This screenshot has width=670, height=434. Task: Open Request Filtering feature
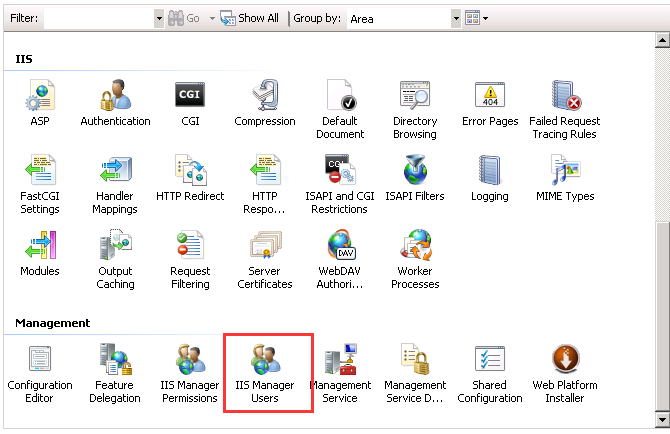point(190,244)
